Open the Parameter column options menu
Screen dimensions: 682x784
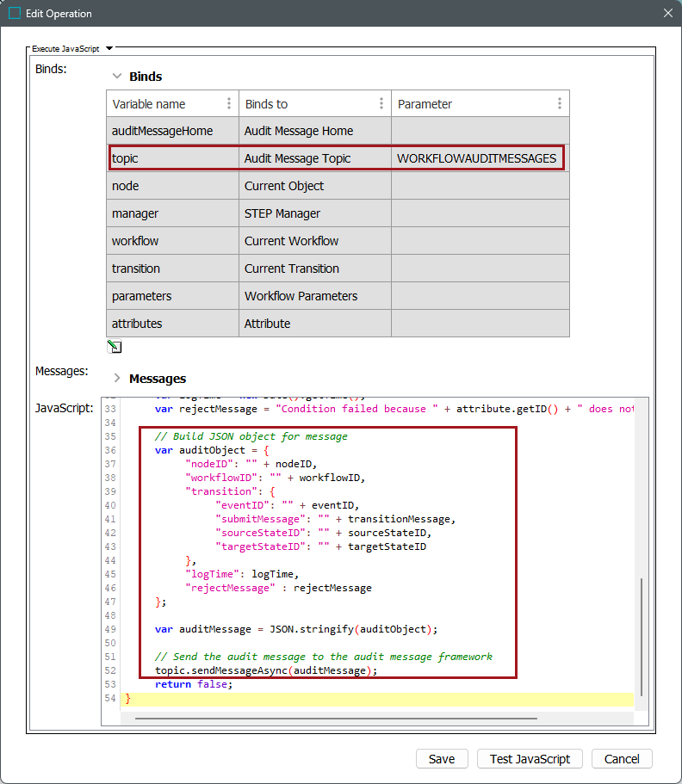click(559, 104)
